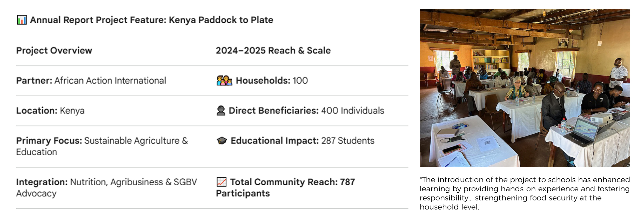644x223 pixels.
Task: Click the African Action International partner text
Action: 110,81
